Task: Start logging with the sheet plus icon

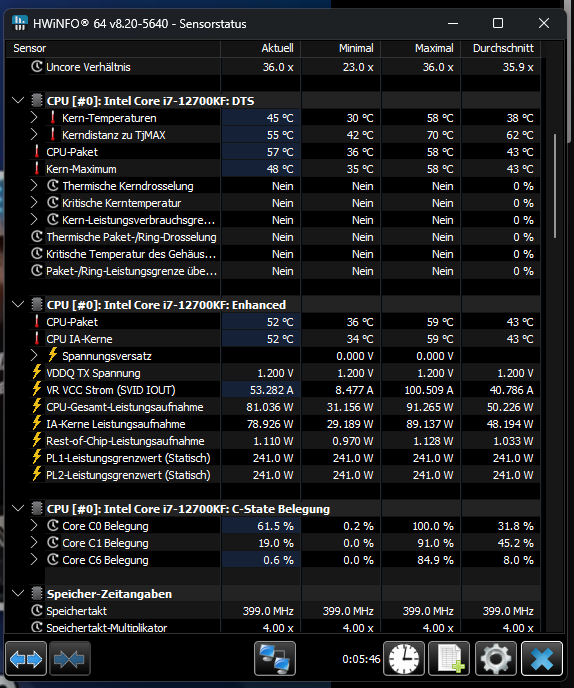Action: [x=449, y=659]
